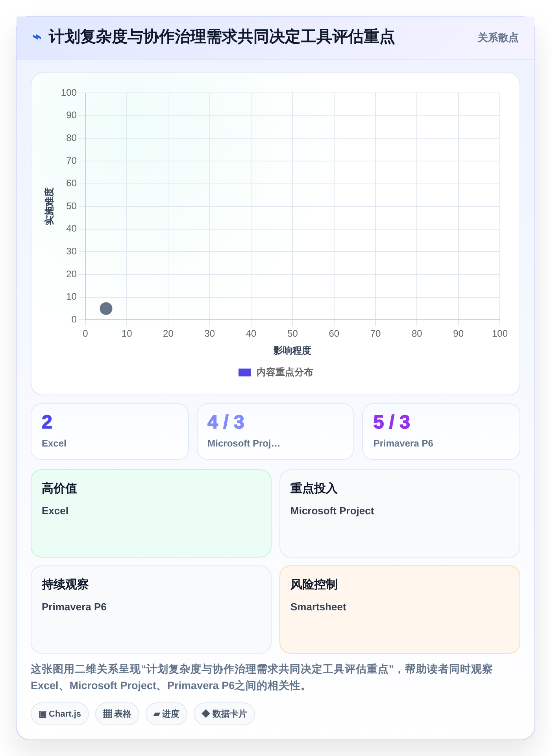Click the 5 / 3 value text
Viewport: 551px width, 756px height.
(x=392, y=422)
